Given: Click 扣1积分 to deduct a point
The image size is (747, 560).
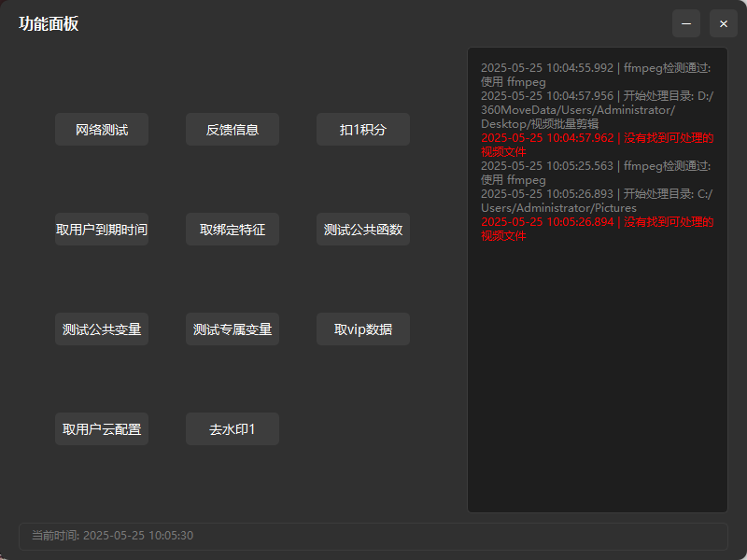Looking at the screenshot, I should (363, 130).
